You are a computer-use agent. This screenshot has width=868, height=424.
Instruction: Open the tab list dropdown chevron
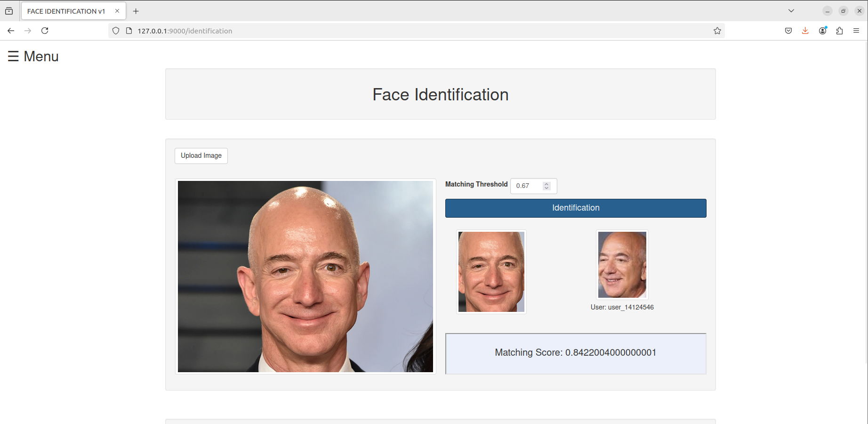point(791,10)
